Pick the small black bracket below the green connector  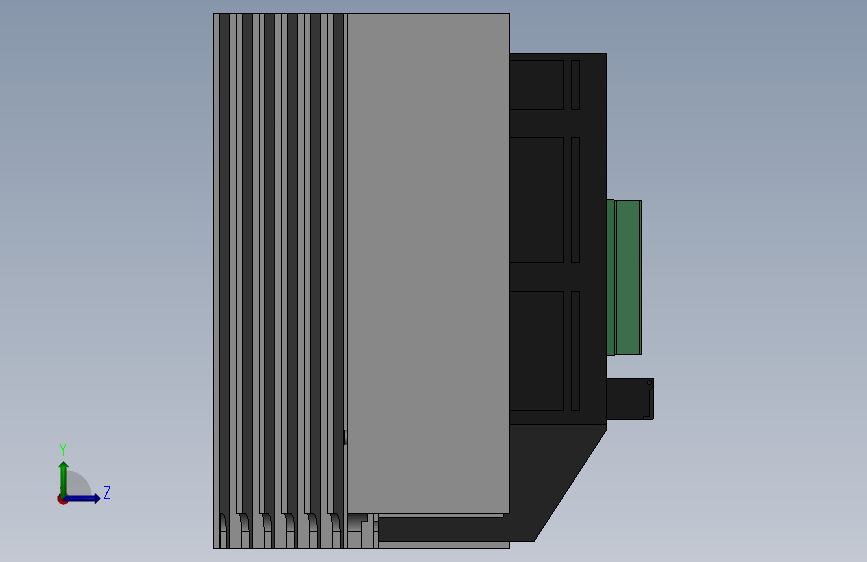tap(630, 399)
